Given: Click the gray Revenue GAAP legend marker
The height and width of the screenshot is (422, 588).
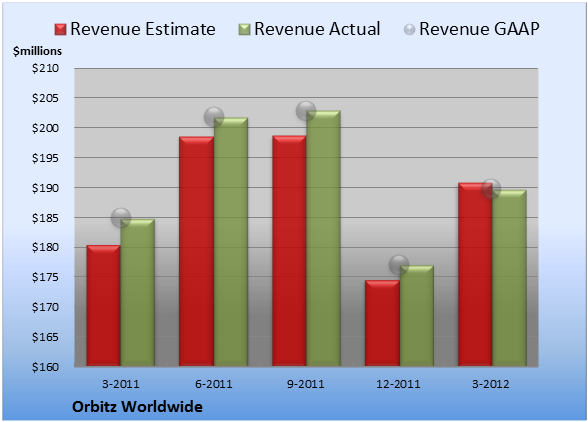Looking at the screenshot, I should click(409, 30).
